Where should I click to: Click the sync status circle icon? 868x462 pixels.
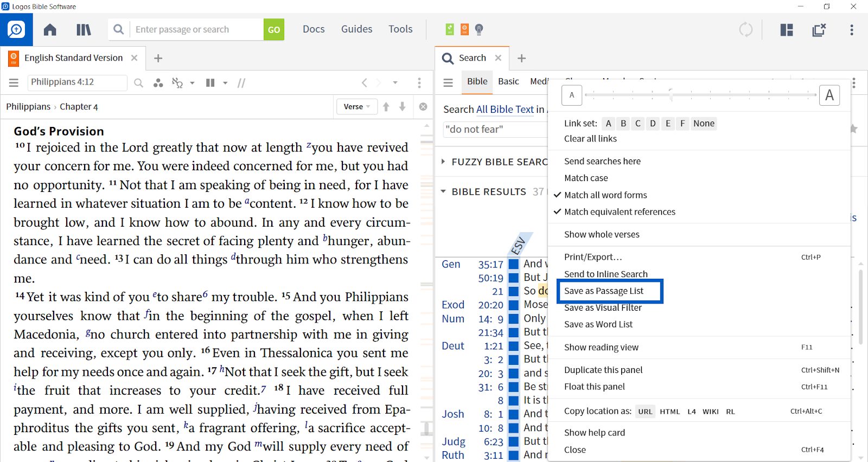coord(746,29)
